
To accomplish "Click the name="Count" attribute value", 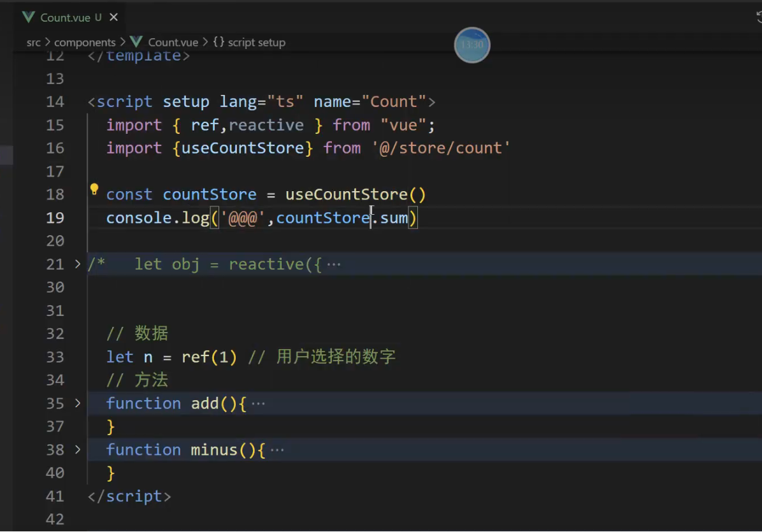I will point(394,101).
